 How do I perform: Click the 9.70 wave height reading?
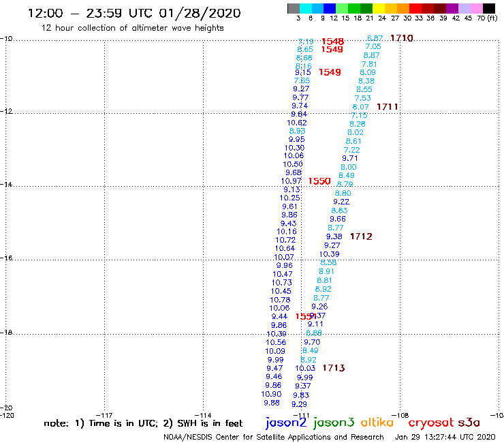312,341
